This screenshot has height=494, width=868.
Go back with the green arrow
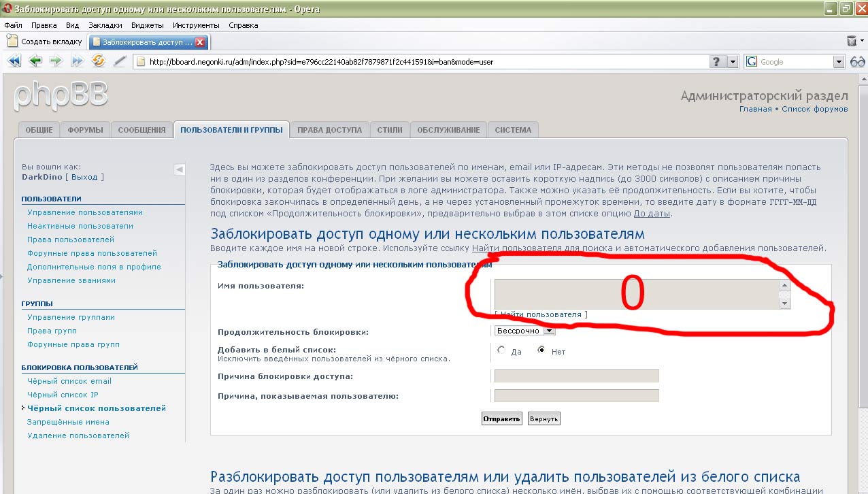tap(35, 61)
